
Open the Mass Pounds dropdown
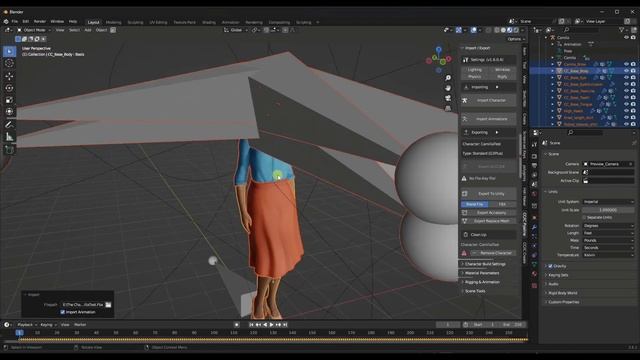click(x=608, y=240)
